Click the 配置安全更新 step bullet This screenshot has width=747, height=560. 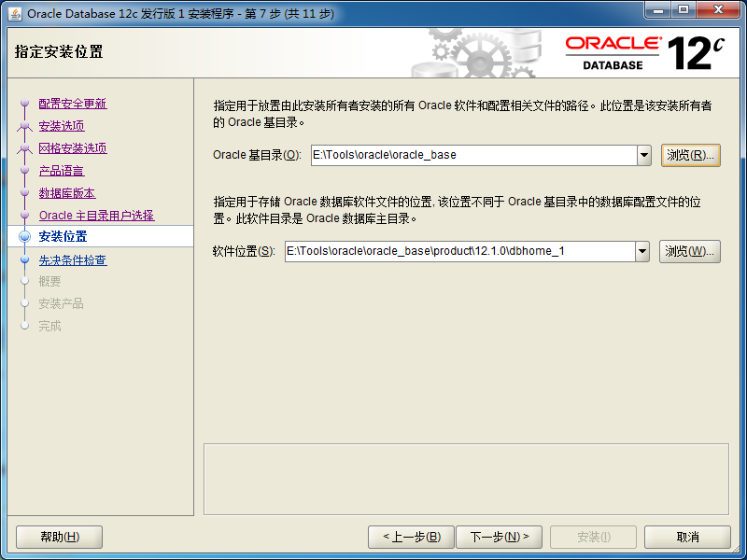(x=25, y=104)
